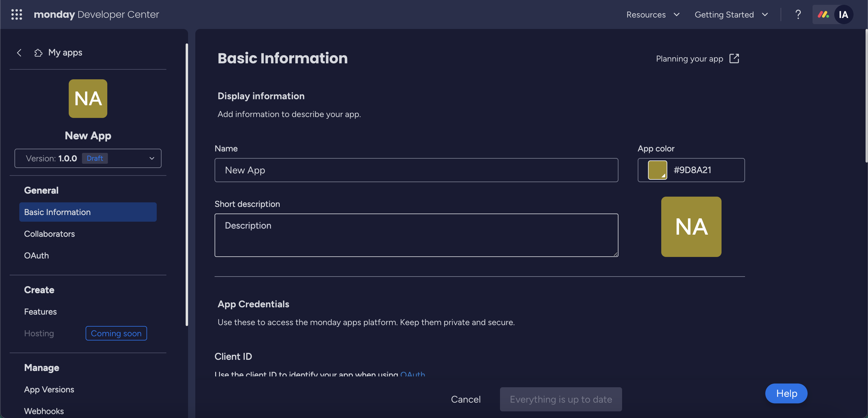868x418 pixels.
Task: Click the external link icon for Planning your app
Action: (x=734, y=59)
